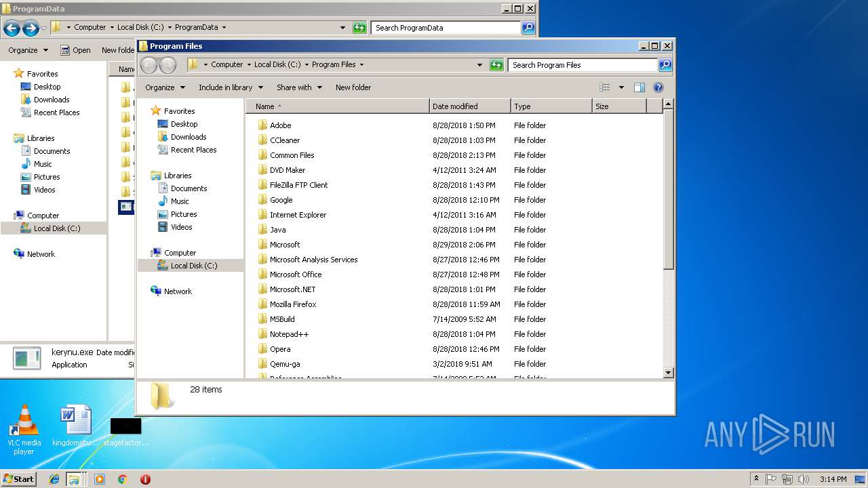The height and width of the screenshot is (488, 868).
Task: Select kingdomsitu Word document on desktop
Action: click(x=75, y=426)
